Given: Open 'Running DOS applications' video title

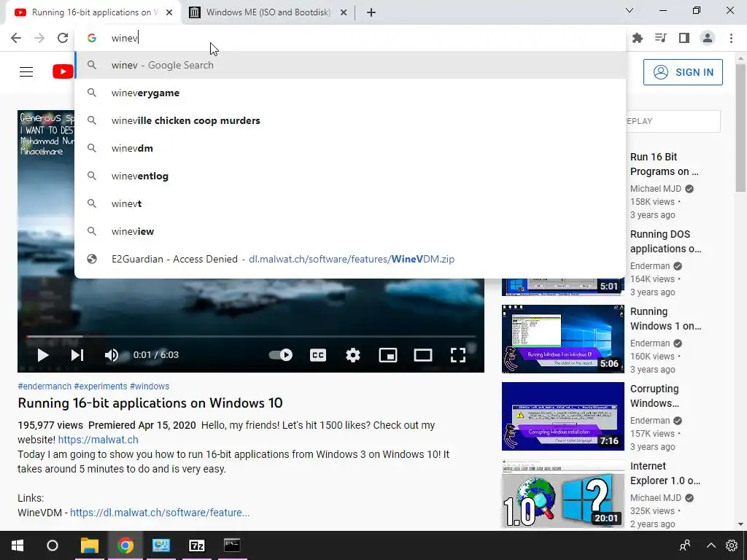Looking at the screenshot, I should point(665,241).
